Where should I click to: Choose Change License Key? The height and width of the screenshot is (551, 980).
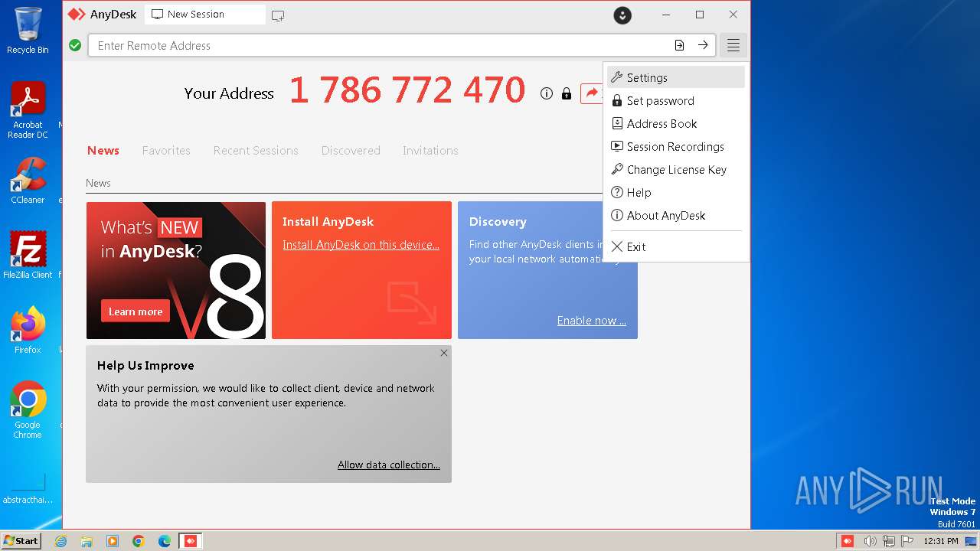pos(675,169)
